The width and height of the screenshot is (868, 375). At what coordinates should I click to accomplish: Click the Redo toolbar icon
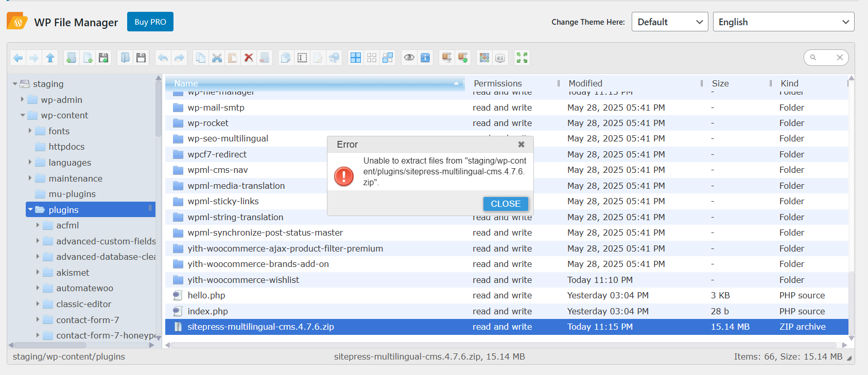click(179, 58)
